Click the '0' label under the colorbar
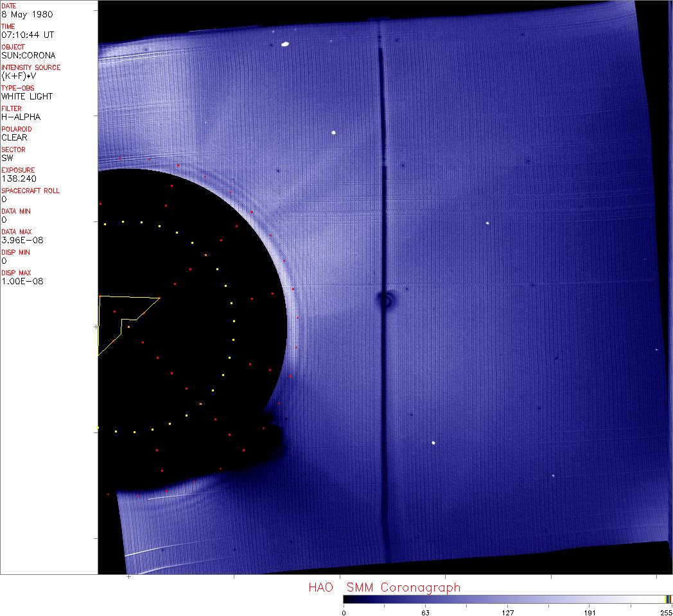This screenshot has height=616, width=673. (x=344, y=612)
